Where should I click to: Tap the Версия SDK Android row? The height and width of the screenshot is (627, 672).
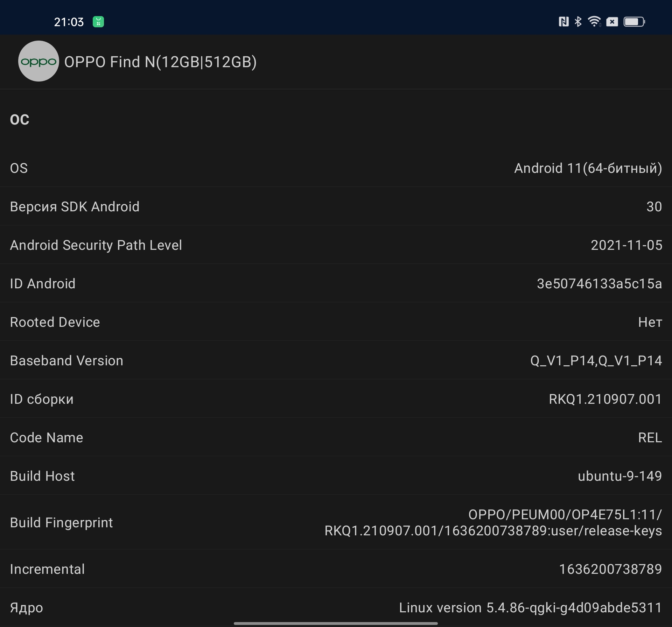pyautogui.click(x=336, y=207)
